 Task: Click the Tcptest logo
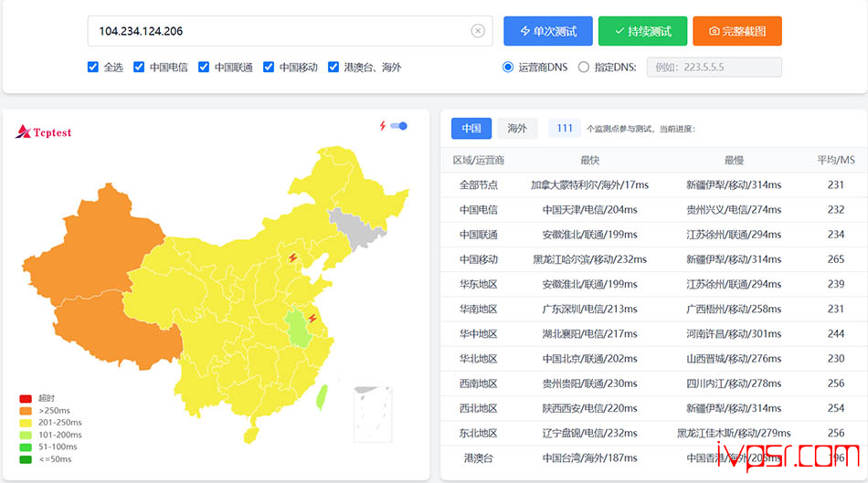[44, 131]
